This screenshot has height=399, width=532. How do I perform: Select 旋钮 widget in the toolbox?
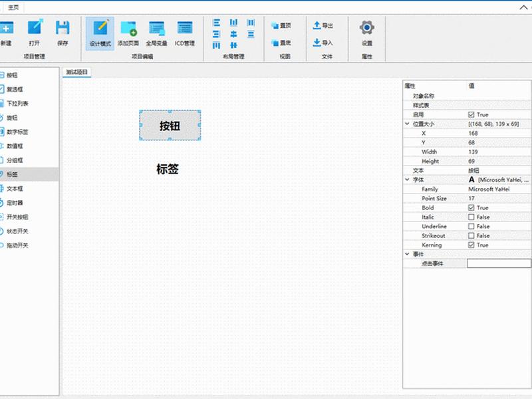(29, 118)
